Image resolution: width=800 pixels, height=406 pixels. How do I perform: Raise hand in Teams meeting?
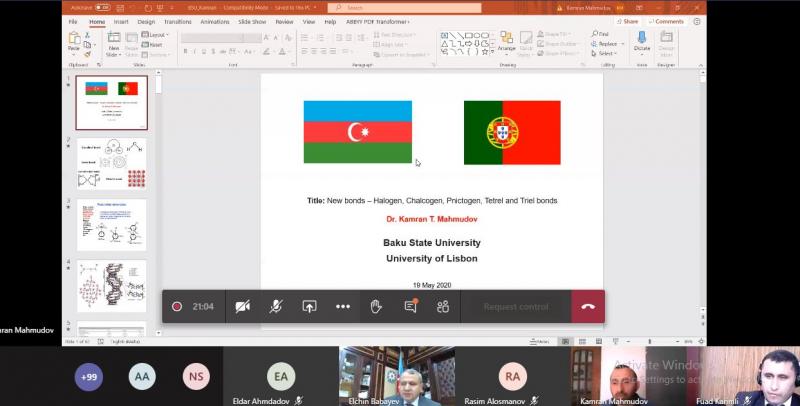click(376, 307)
